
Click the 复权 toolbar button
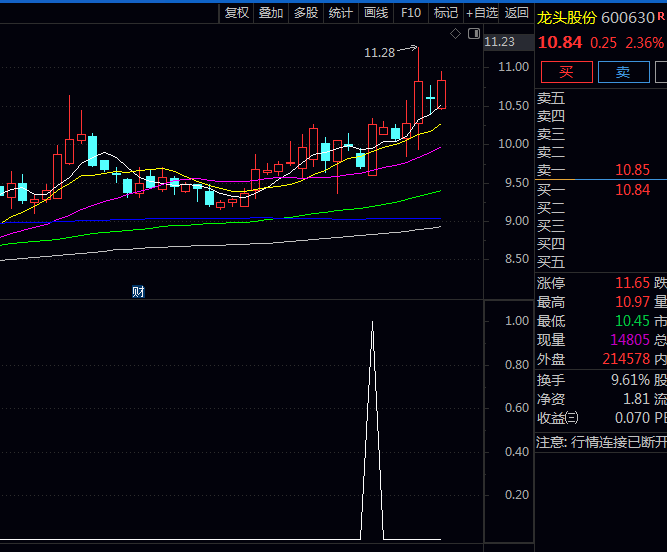[237, 13]
